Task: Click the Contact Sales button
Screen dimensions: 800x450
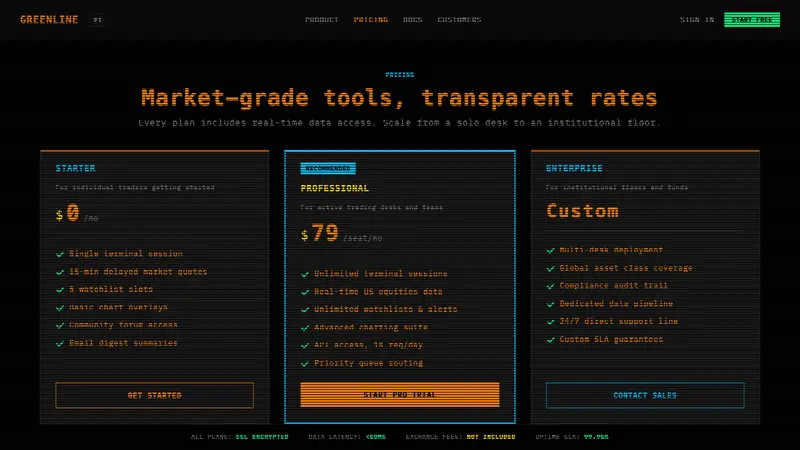Action: pyautogui.click(x=645, y=395)
